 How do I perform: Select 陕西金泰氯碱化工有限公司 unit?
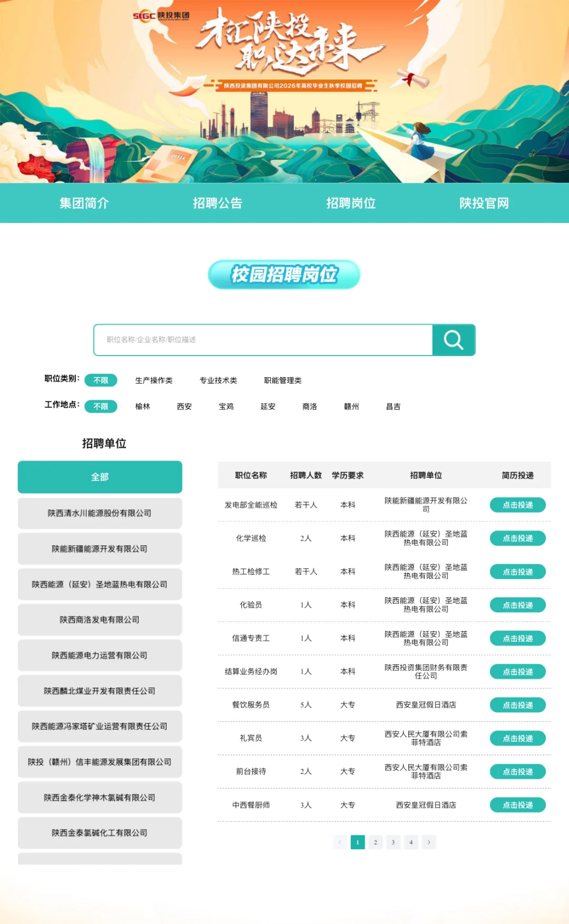click(x=100, y=833)
